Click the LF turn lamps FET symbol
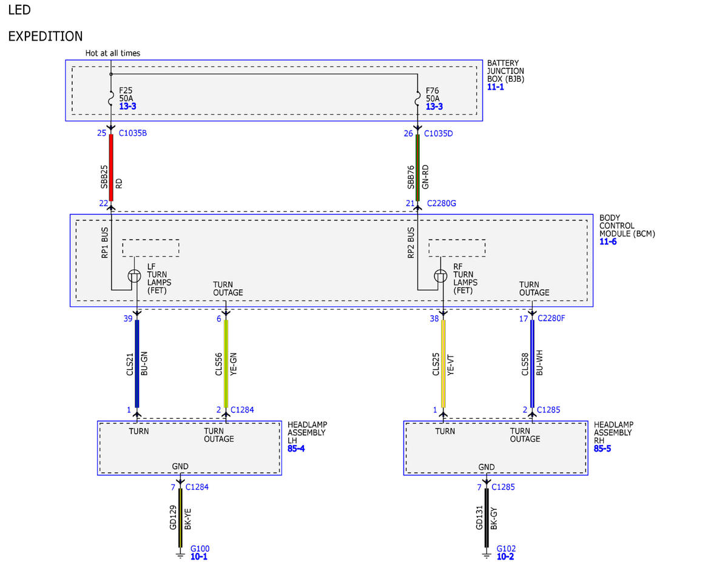The height and width of the screenshot is (562, 728). click(x=134, y=276)
